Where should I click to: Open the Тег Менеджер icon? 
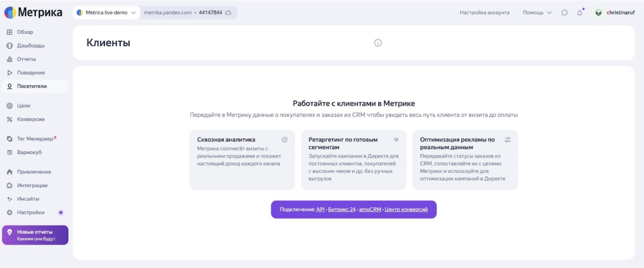pyautogui.click(x=9, y=139)
